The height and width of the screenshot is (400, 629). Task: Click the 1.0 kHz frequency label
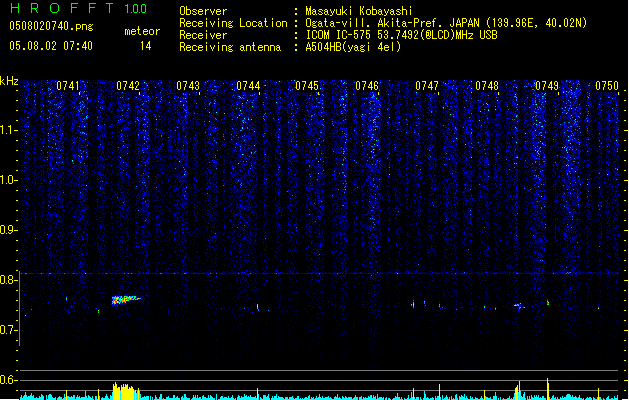pyautogui.click(x=8, y=180)
